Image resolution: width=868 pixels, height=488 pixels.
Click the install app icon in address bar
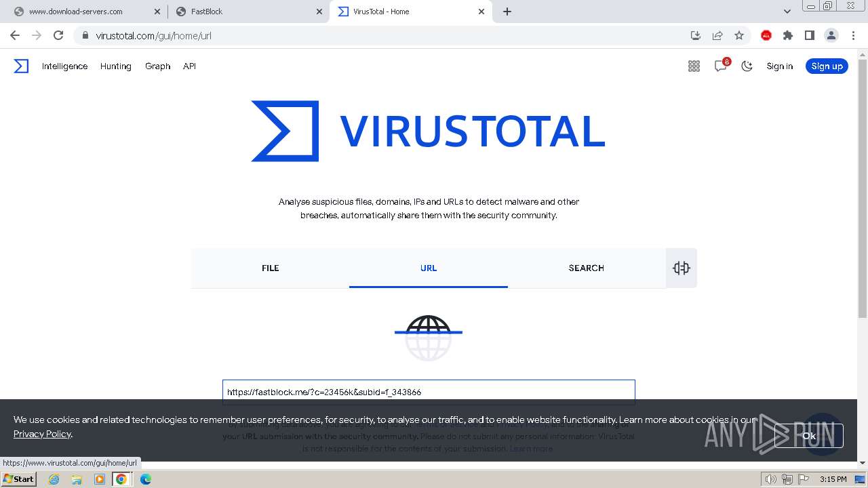695,35
